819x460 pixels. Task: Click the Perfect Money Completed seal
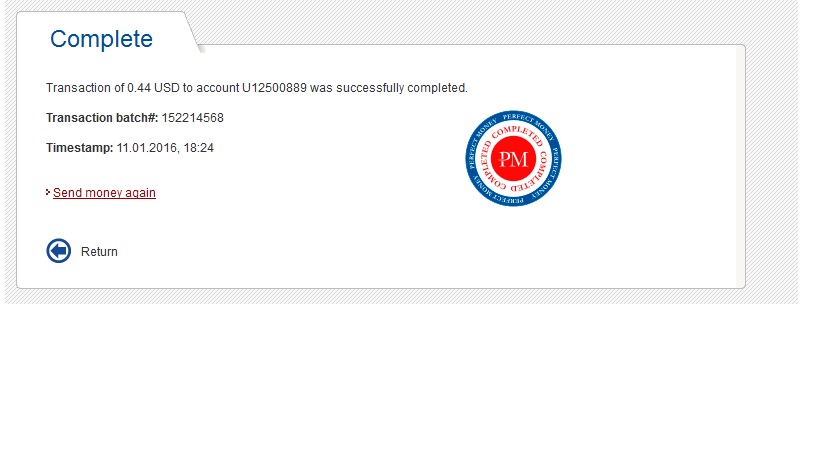(x=513, y=158)
